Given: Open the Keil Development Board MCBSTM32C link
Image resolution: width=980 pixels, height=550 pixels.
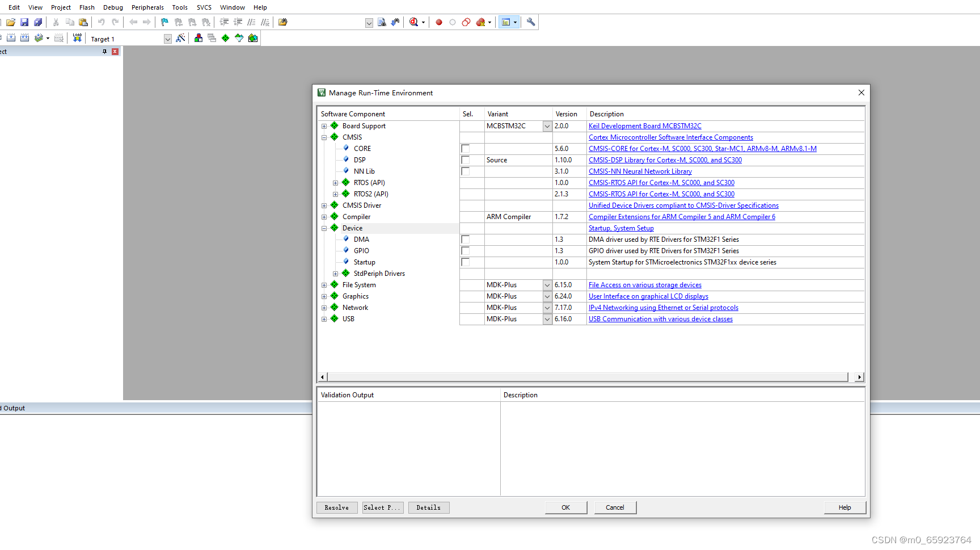Looking at the screenshot, I should click(645, 126).
